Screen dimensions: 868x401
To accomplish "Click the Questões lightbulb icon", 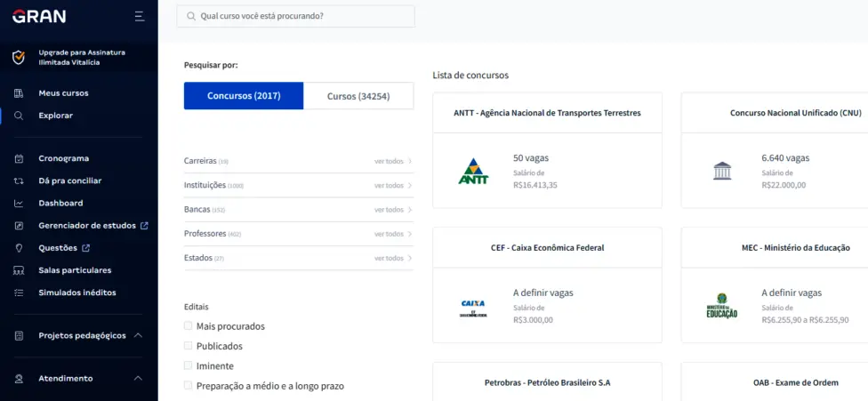I will [x=19, y=248].
